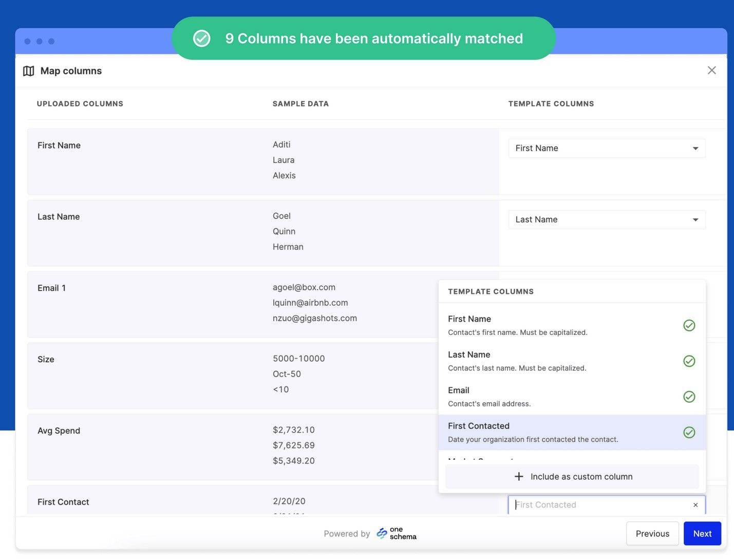Click sample value $2,732.10

pos(294,430)
